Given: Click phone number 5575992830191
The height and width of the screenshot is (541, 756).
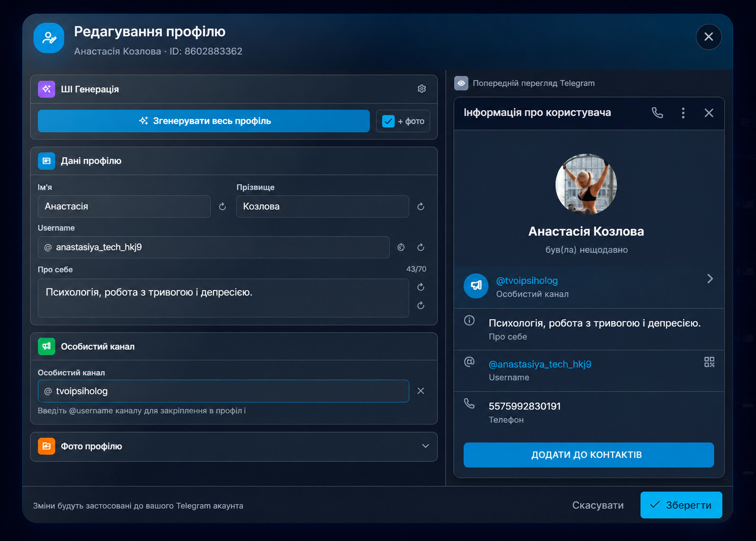Looking at the screenshot, I should coord(525,406).
